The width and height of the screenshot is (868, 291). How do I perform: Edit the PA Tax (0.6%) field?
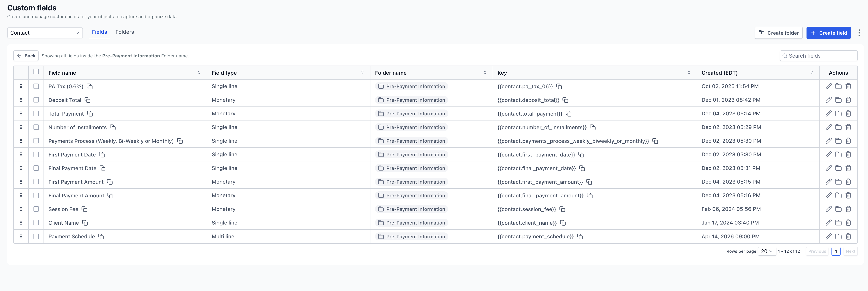(x=829, y=86)
